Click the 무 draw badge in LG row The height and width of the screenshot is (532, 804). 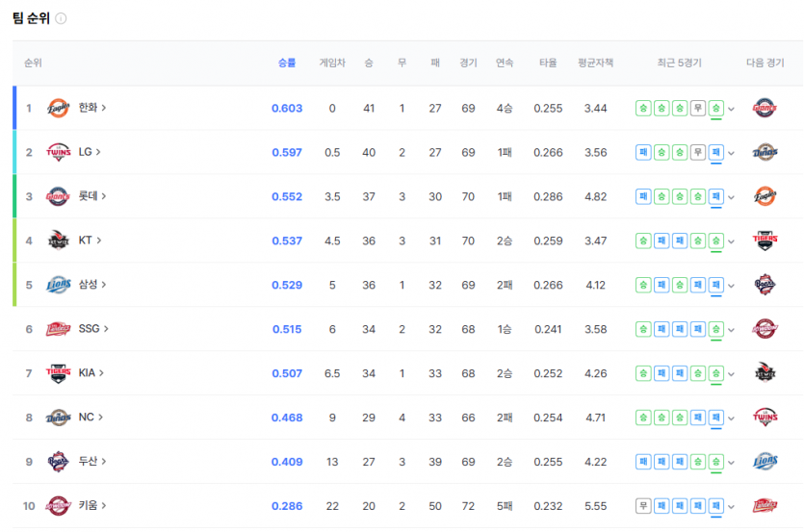coord(697,152)
